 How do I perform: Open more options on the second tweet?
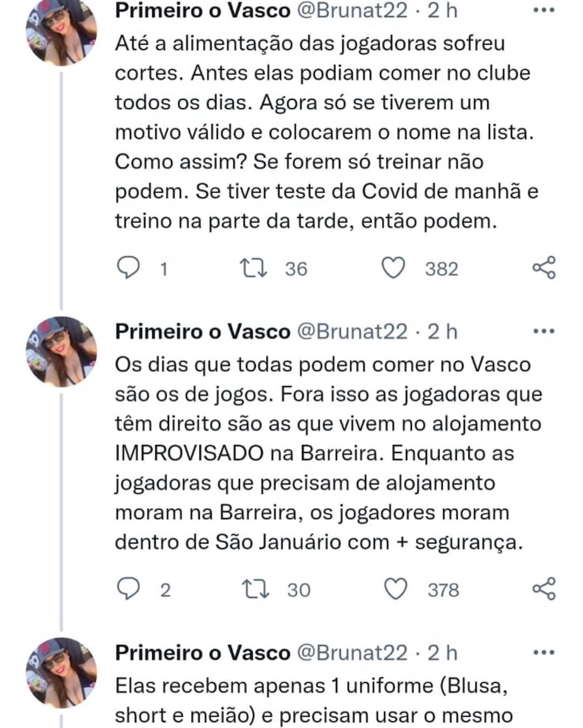[x=544, y=331]
